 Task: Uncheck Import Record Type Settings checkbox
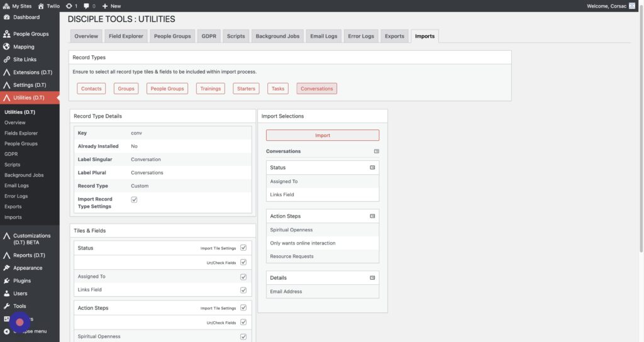coord(134,200)
